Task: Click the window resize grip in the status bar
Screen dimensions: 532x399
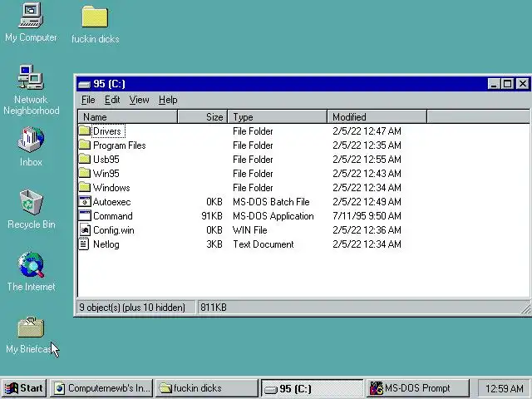Action: pos(525,308)
